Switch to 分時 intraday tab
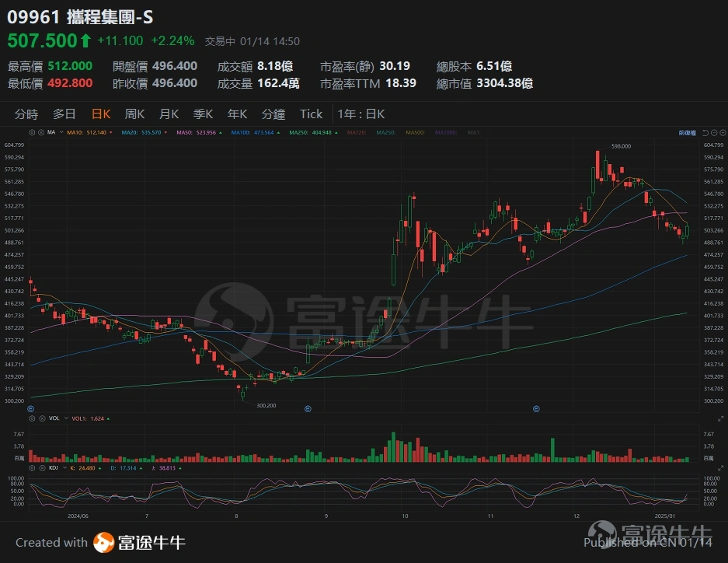 coord(26,114)
